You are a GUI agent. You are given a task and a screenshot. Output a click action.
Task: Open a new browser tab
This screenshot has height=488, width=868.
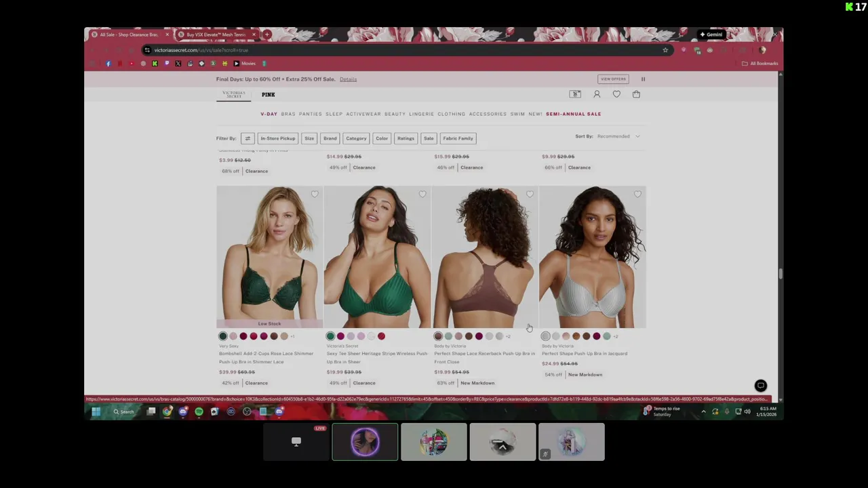267,35
